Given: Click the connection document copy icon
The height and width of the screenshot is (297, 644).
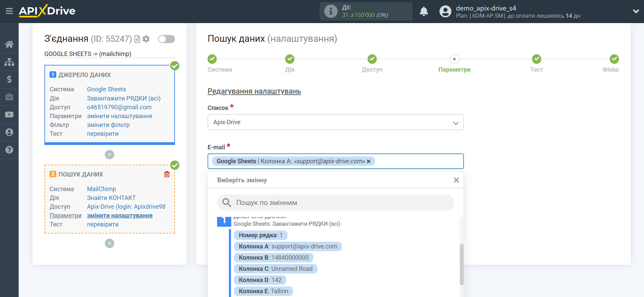Looking at the screenshot, I should tap(137, 39).
